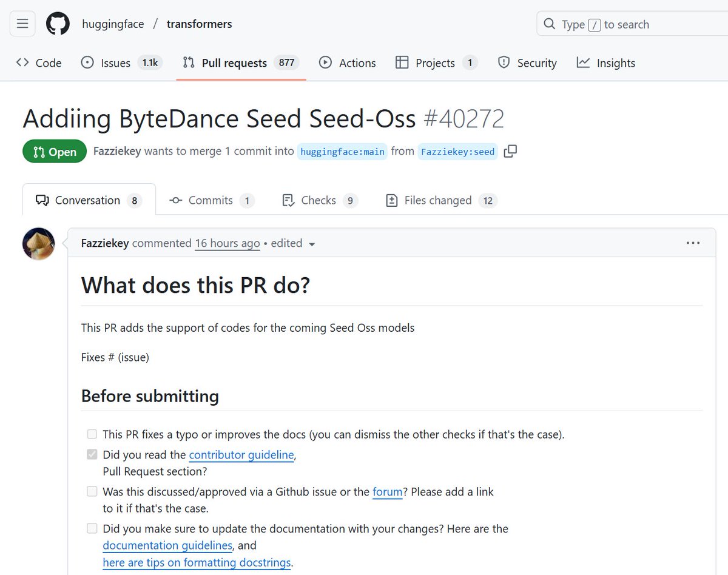
Task: Open the transformers repository link
Action: pos(199,24)
